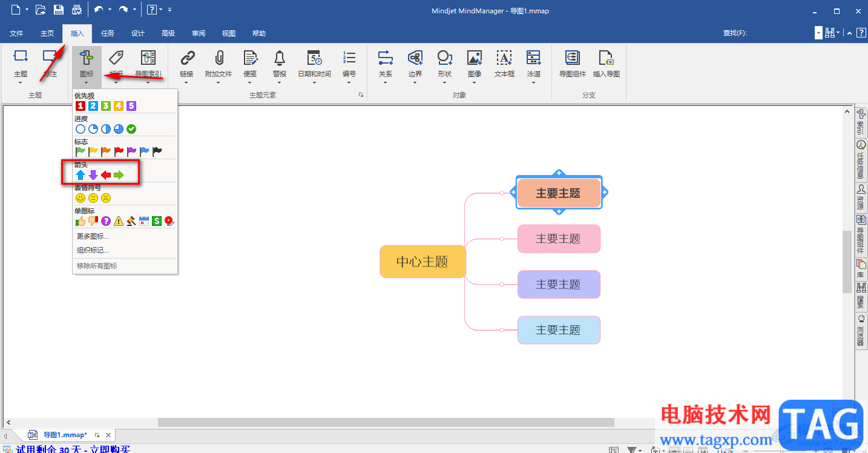Click the 查找 search input field

click(x=783, y=33)
